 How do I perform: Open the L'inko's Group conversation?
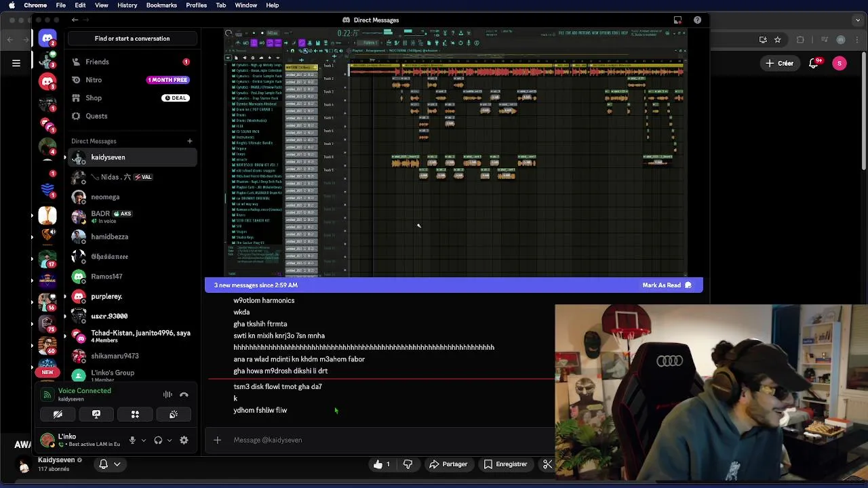tap(132, 375)
